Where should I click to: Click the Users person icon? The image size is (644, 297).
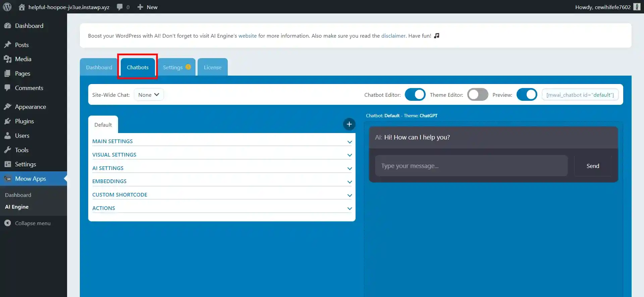7,136
